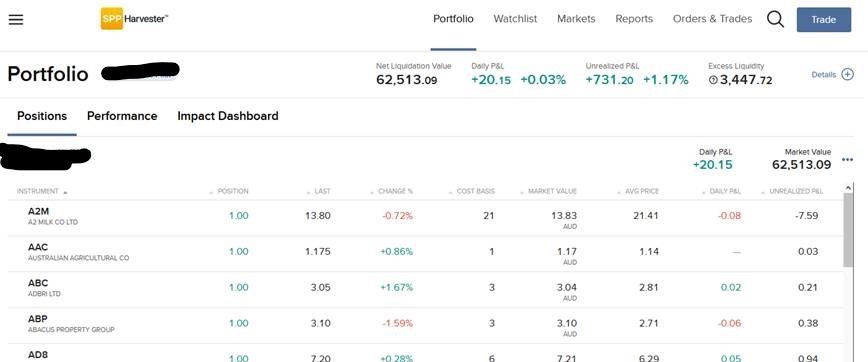Click the Trade button

823,19
